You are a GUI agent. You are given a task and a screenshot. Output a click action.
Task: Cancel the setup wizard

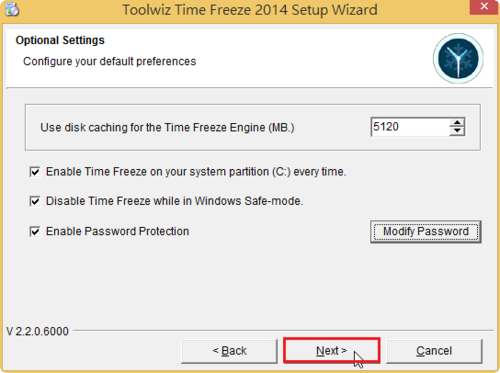(x=434, y=351)
